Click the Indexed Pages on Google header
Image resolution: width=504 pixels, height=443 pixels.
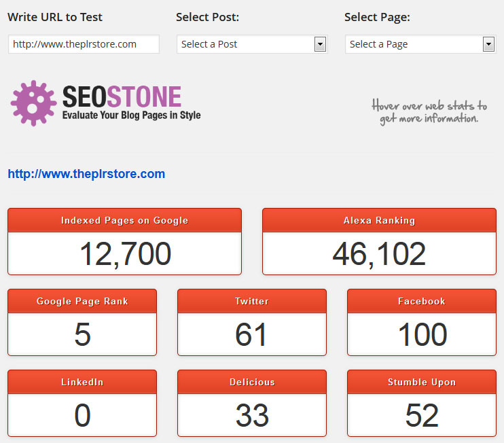click(x=125, y=220)
